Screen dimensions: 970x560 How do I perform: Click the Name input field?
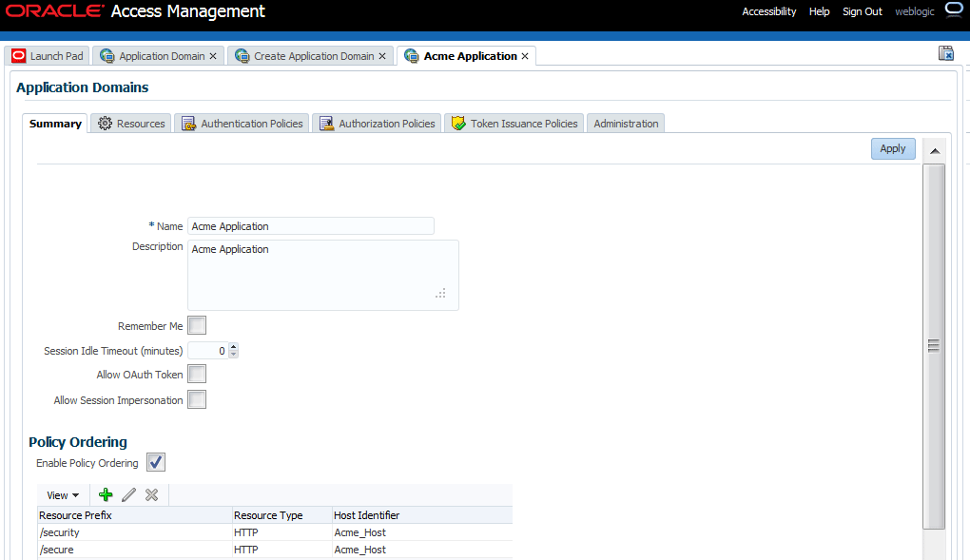[311, 226]
